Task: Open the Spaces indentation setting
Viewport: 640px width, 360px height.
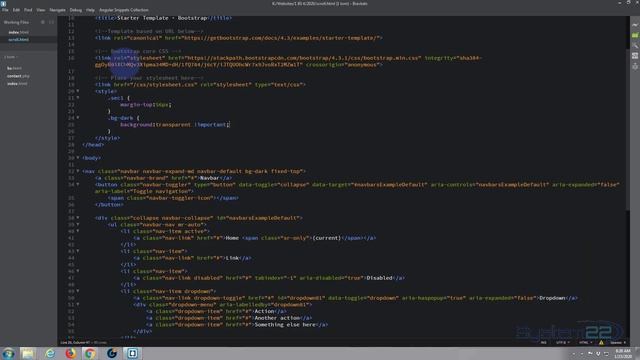Action: [618, 343]
